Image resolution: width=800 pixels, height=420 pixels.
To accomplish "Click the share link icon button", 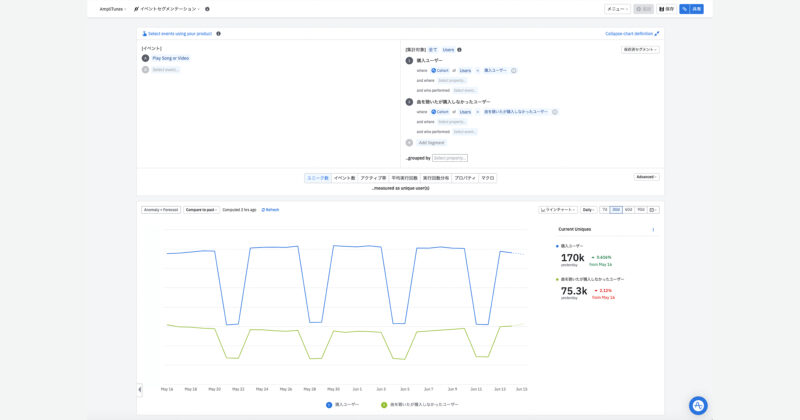I will click(684, 8).
